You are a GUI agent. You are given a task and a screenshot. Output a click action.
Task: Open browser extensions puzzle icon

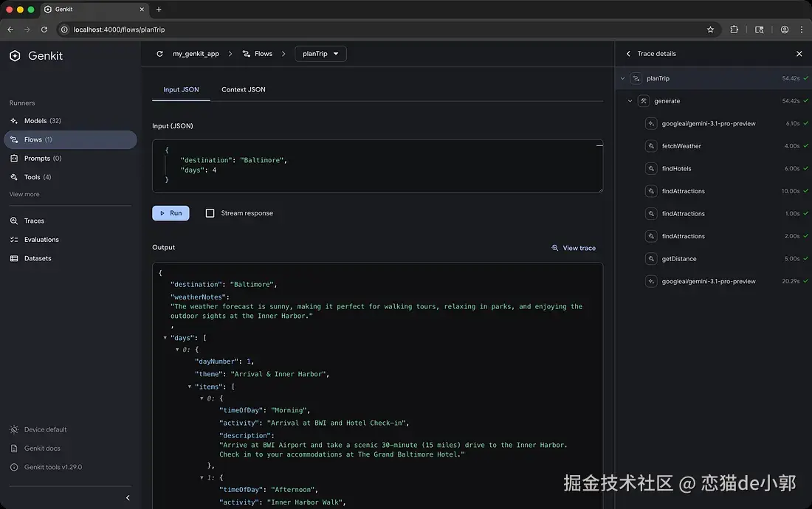(734, 30)
